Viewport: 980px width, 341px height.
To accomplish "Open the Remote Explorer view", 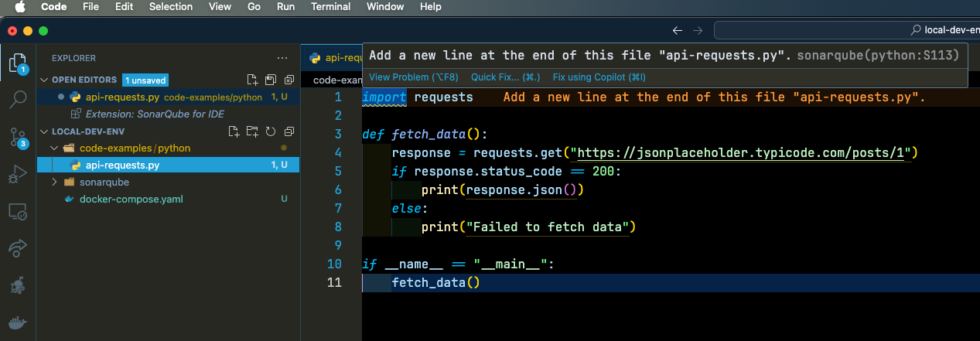I will (19, 211).
